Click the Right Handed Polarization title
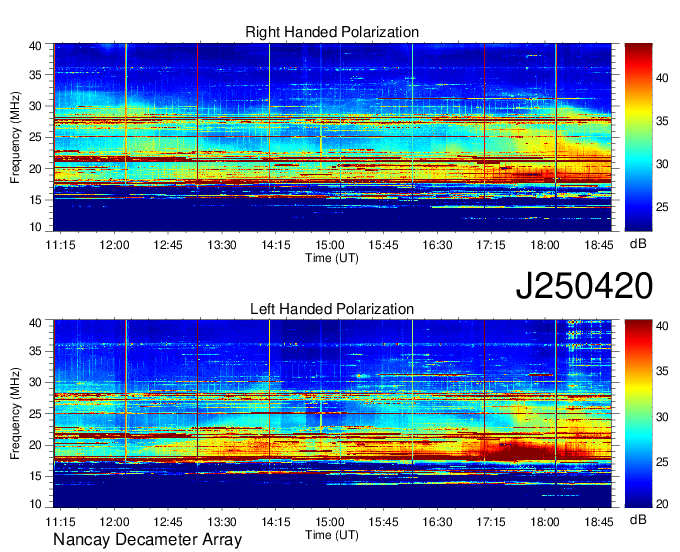 coord(332,32)
